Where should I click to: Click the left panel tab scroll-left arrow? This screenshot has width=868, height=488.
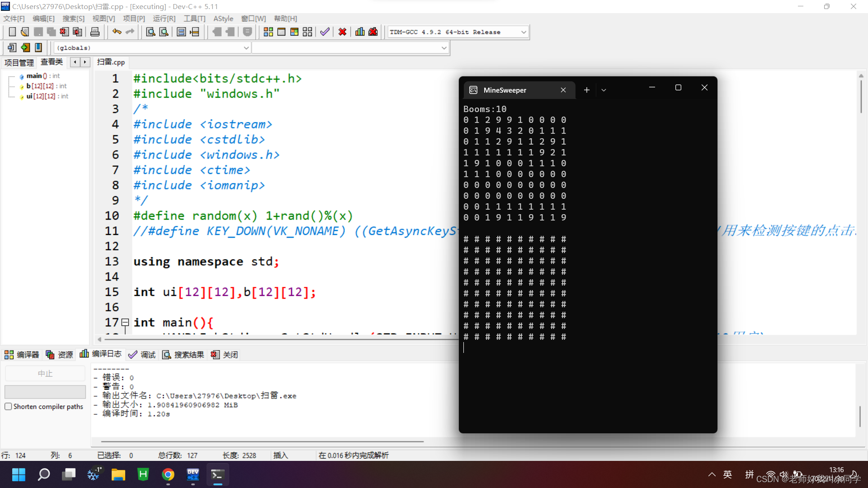[x=75, y=62]
